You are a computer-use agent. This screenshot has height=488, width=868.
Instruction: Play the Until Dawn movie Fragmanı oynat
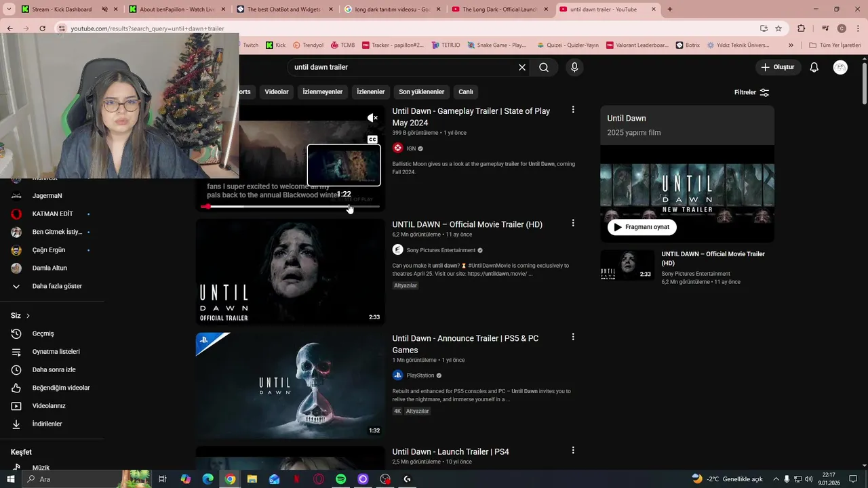pyautogui.click(x=642, y=227)
